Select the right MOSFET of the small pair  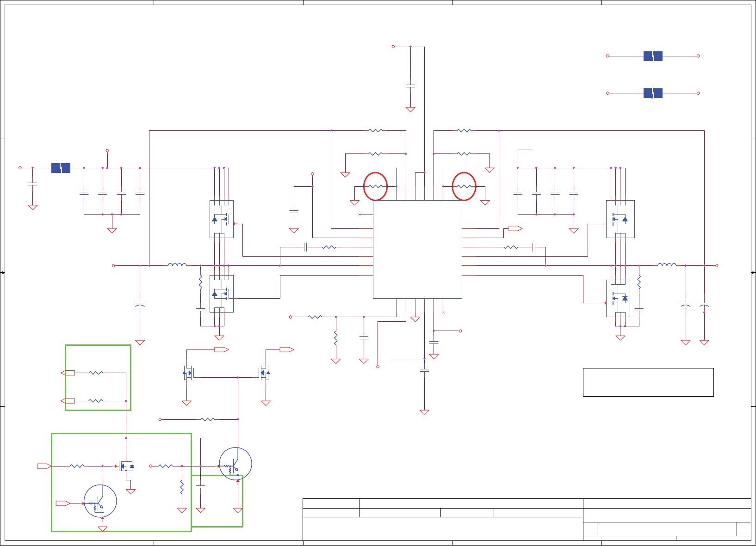(264, 373)
